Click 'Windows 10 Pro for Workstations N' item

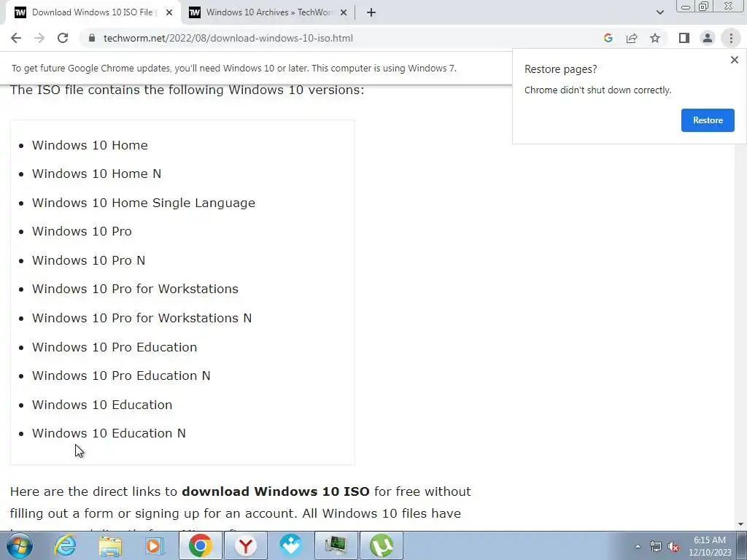(142, 318)
